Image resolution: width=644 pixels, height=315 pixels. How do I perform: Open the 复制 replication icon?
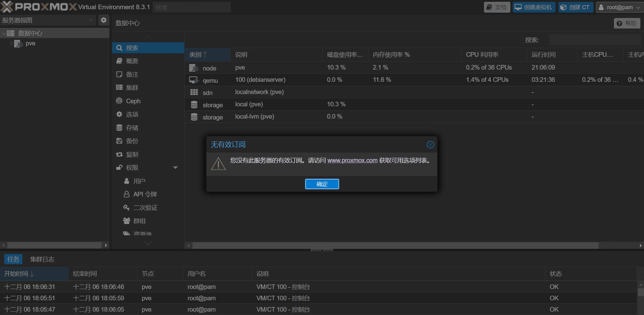[119, 154]
